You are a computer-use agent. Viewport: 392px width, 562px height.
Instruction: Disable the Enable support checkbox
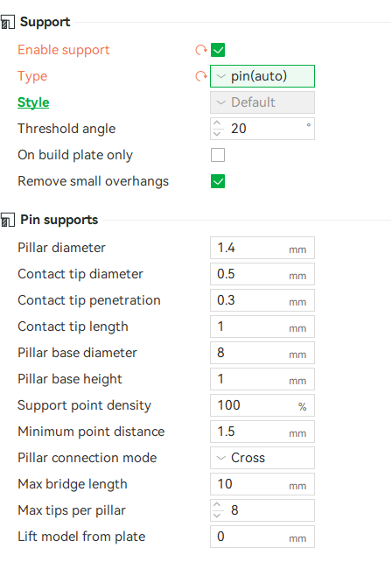click(218, 50)
